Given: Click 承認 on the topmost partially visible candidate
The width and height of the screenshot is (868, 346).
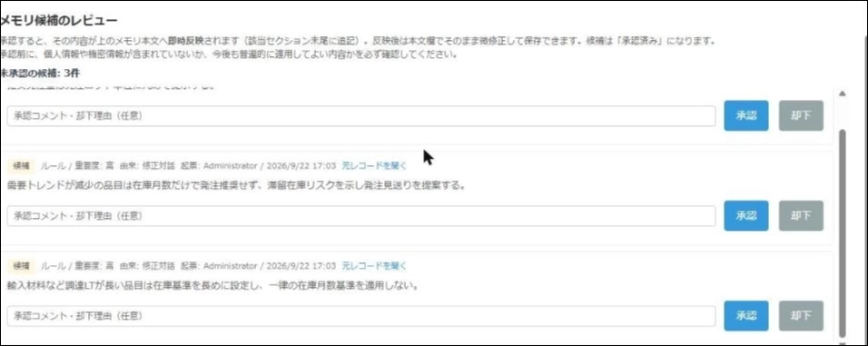Looking at the screenshot, I should click(x=745, y=115).
